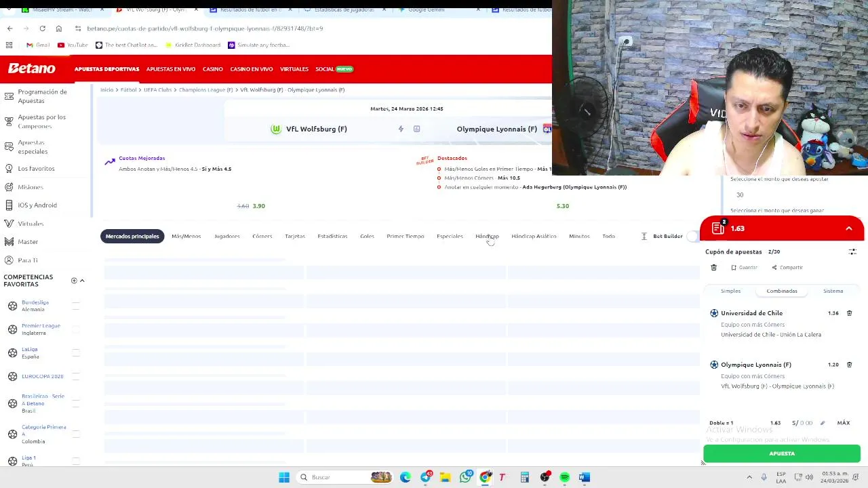868x488 pixels.
Task: Open Master sidebar icon
Action: [x=9, y=241]
